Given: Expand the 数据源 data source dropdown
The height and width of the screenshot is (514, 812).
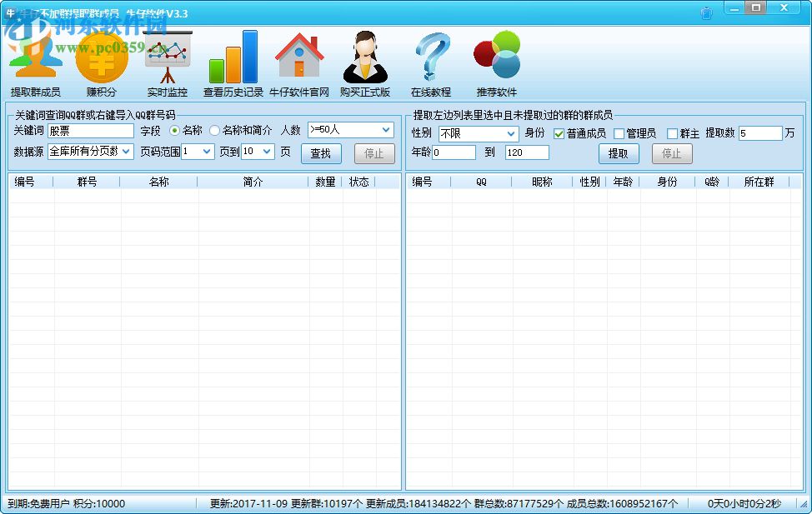Looking at the screenshot, I should point(88,152).
